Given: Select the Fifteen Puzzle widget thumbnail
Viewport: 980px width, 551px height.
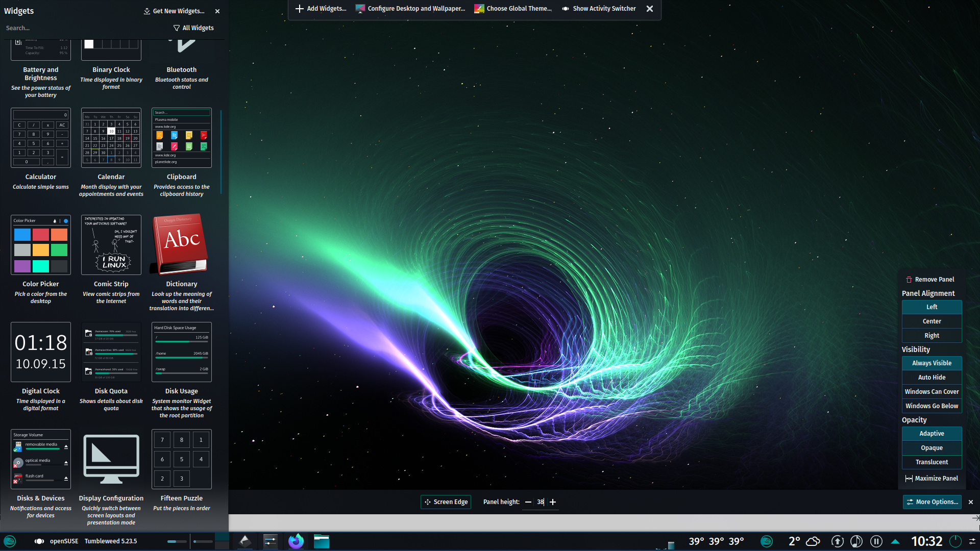Looking at the screenshot, I should pos(182,459).
